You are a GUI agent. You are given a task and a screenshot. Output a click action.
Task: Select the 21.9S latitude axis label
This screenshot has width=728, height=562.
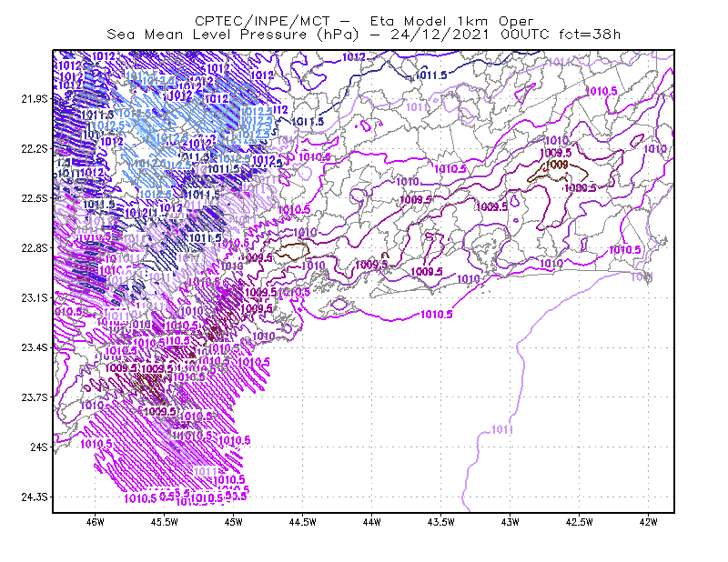pos(35,99)
